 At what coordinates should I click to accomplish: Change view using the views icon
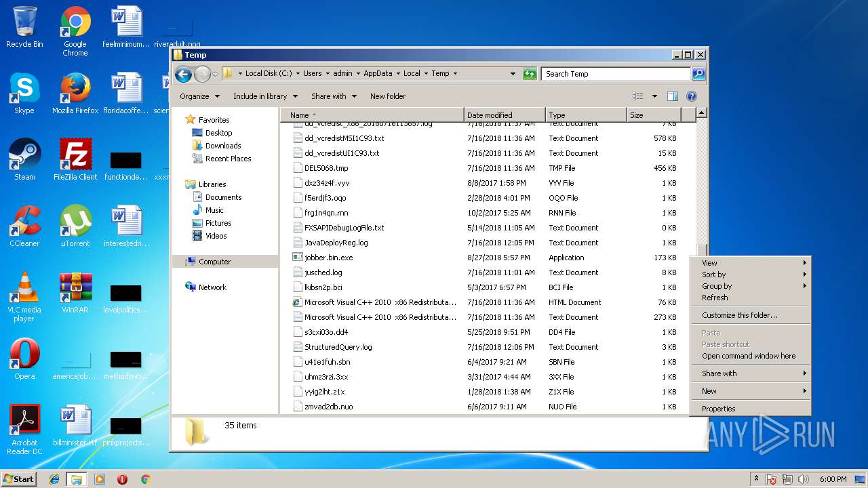point(637,96)
